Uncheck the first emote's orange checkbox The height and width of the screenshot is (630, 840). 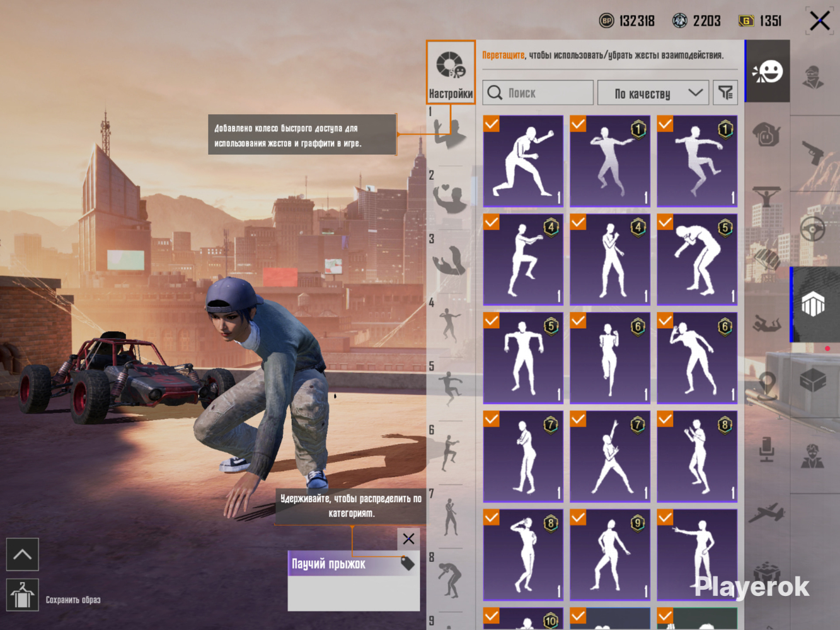tap(492, 124)
